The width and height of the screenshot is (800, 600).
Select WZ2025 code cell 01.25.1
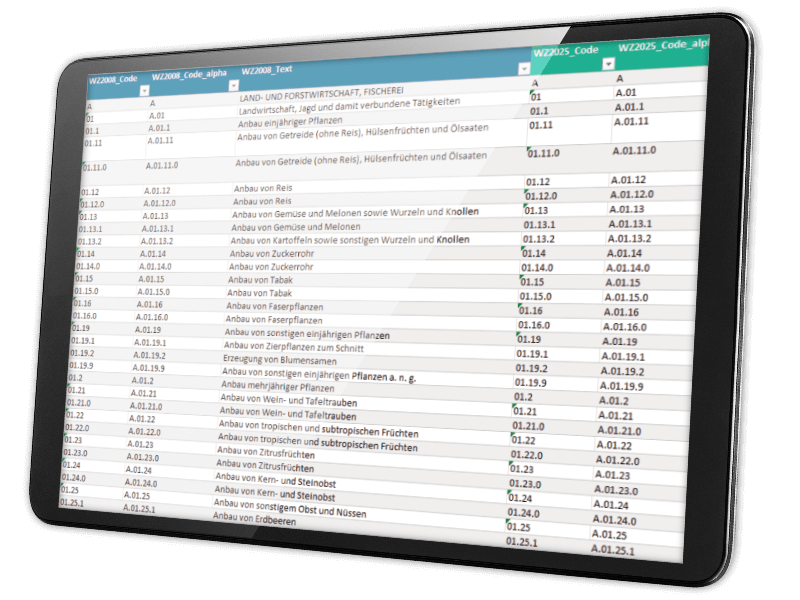[523, 541]
